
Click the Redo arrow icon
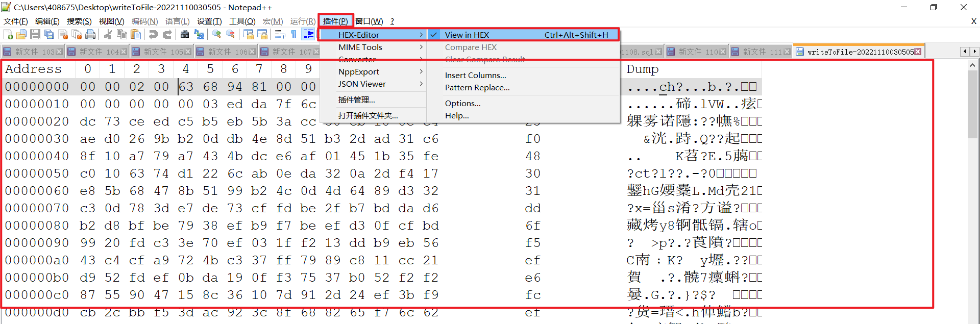(x=167, y=34)
